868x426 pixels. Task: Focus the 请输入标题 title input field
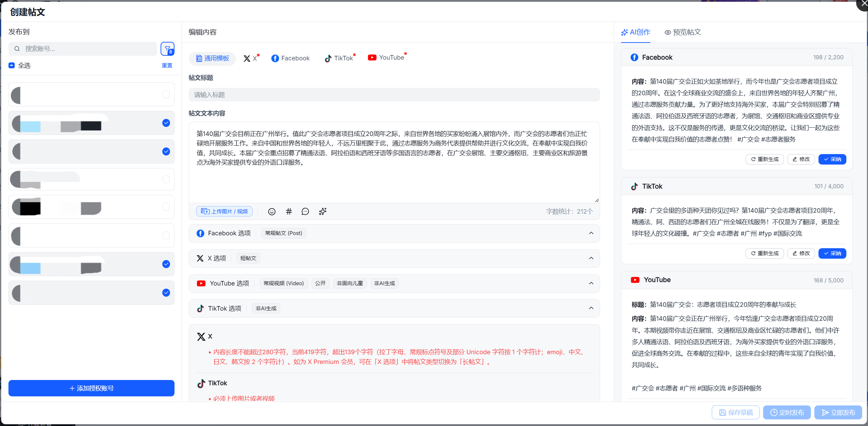[x=394, y=95]
